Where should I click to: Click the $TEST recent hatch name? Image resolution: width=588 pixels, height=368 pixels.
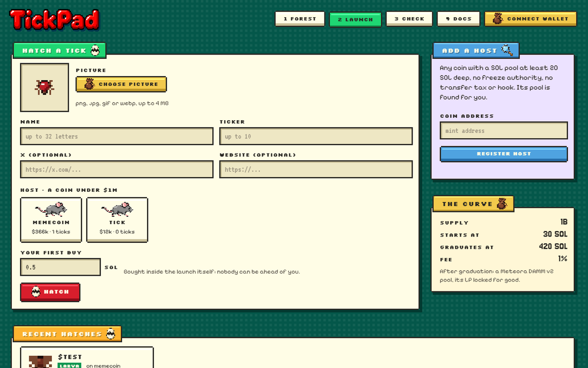70,357
